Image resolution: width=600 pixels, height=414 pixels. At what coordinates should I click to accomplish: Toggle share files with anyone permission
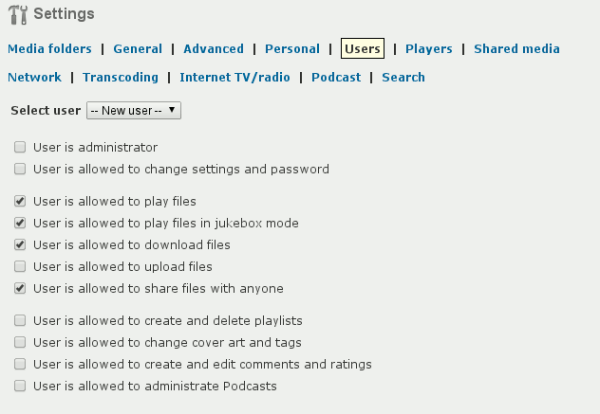[x=20, y=289]
